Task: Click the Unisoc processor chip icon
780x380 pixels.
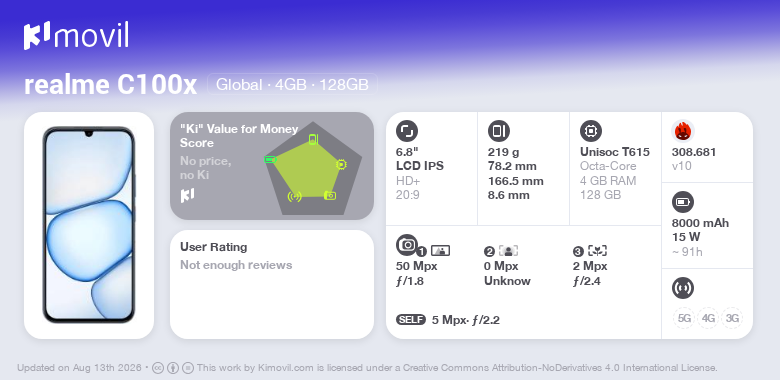Action: [x=591, y=131]
